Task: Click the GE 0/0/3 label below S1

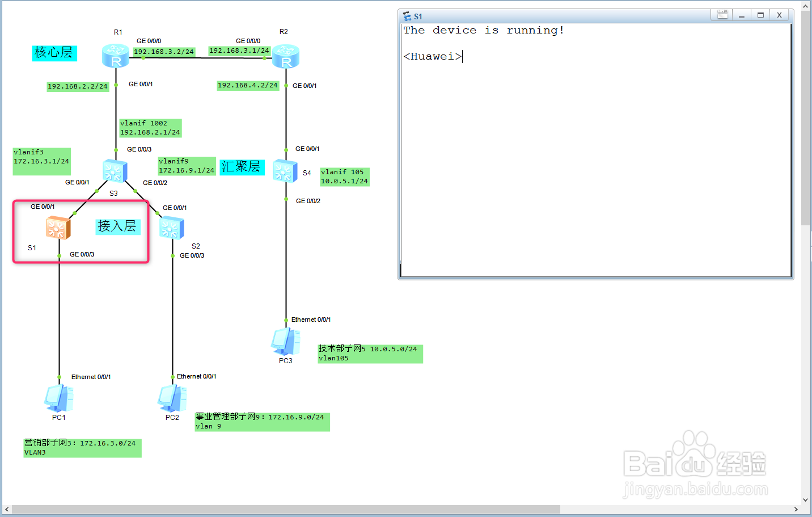Action: click(82, 255)
